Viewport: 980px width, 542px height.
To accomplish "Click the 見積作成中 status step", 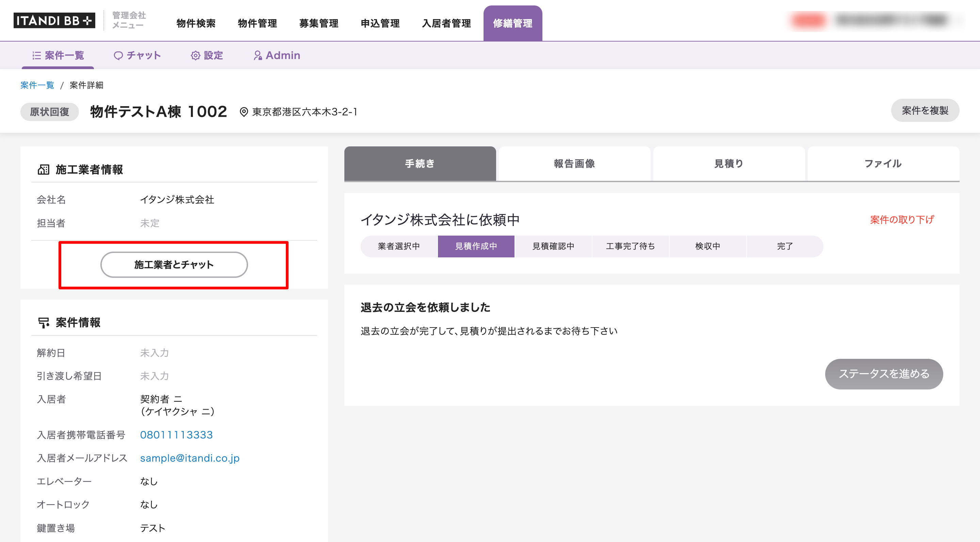I will tap(476, 246).
